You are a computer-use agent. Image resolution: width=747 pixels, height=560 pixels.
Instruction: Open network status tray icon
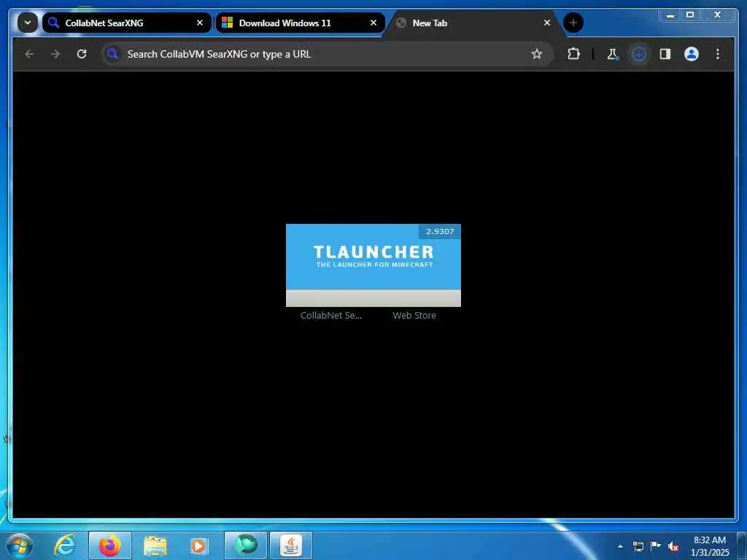pos(638,546)
